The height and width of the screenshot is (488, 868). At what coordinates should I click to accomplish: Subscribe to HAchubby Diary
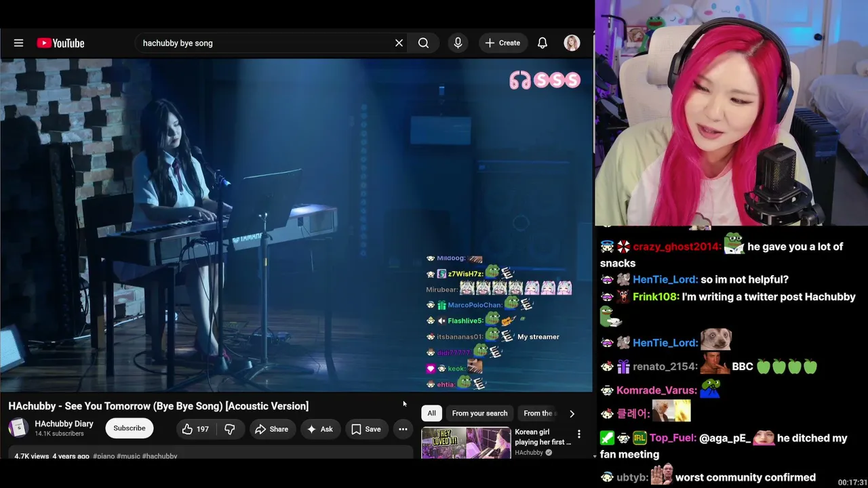[x=129, y=428]
